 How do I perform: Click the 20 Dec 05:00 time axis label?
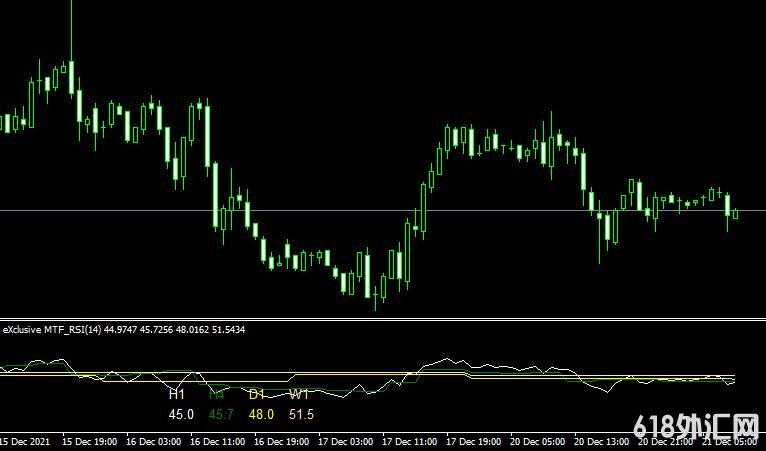pos(538,442)
